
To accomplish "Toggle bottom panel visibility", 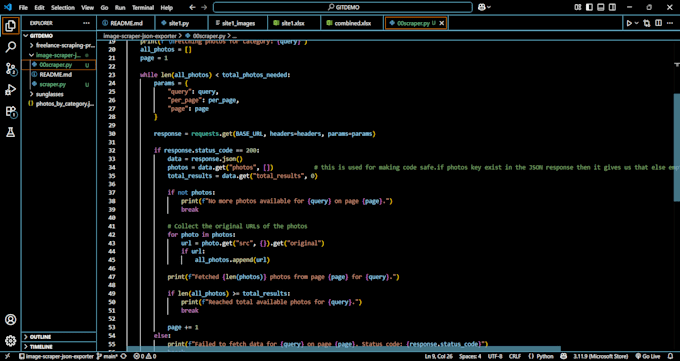I will [x=601, y=7].
